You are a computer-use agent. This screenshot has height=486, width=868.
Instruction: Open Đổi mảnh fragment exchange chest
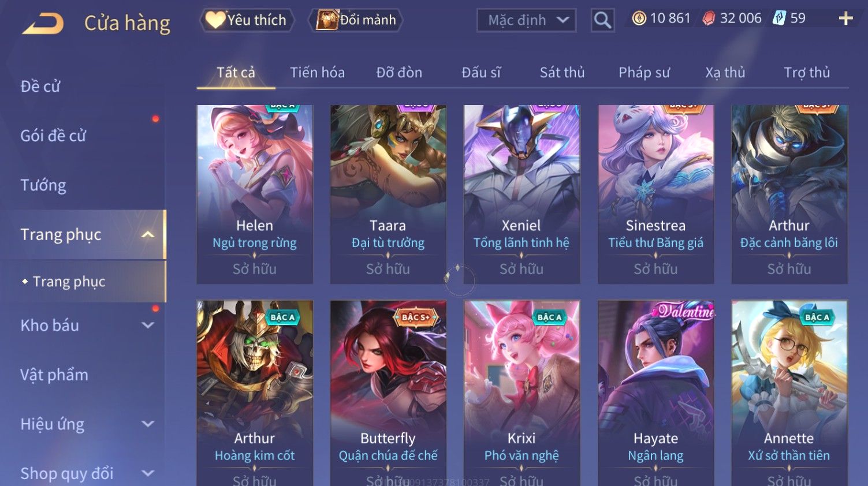pyautogui.click(x=356, y=20)
